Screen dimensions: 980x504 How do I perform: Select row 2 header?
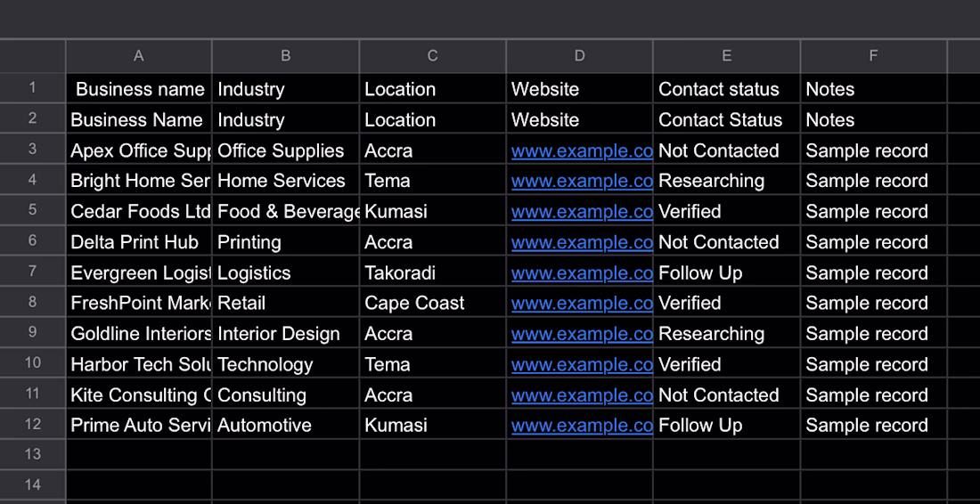(32, 118)
